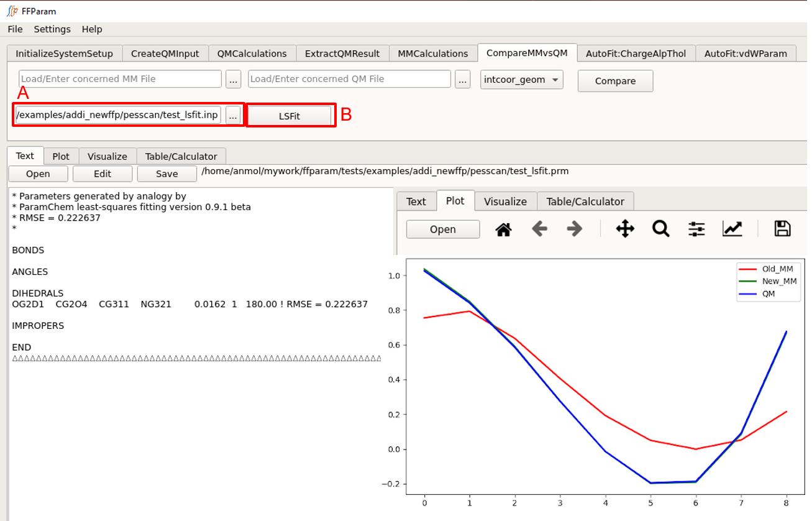The image size is (812, 521).
Task: Click the '* RMSE = 0.222637' line
Action: pos(56,218)
